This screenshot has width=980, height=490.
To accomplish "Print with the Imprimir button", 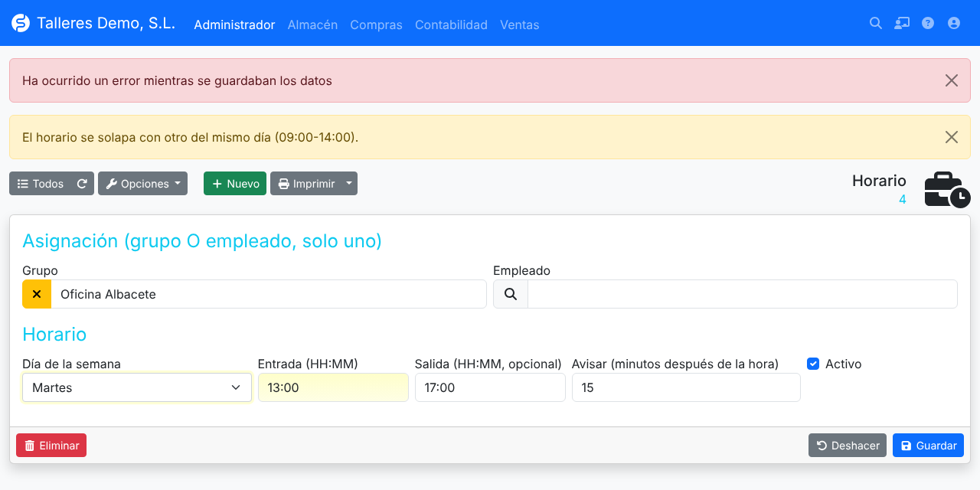I will tap(305, 184).
